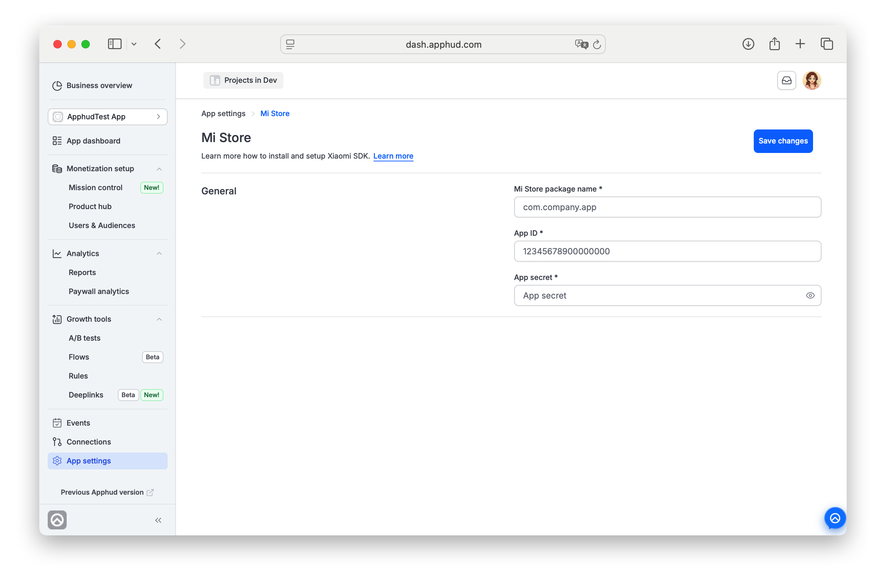Open Flows page
This screenshot has width=886, height=588.
pos(79,357)
